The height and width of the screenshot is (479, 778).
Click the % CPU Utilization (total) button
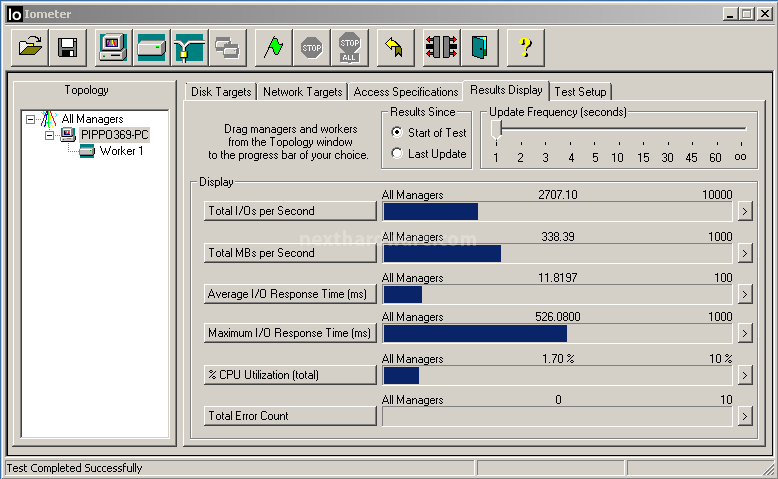point(290,375)
